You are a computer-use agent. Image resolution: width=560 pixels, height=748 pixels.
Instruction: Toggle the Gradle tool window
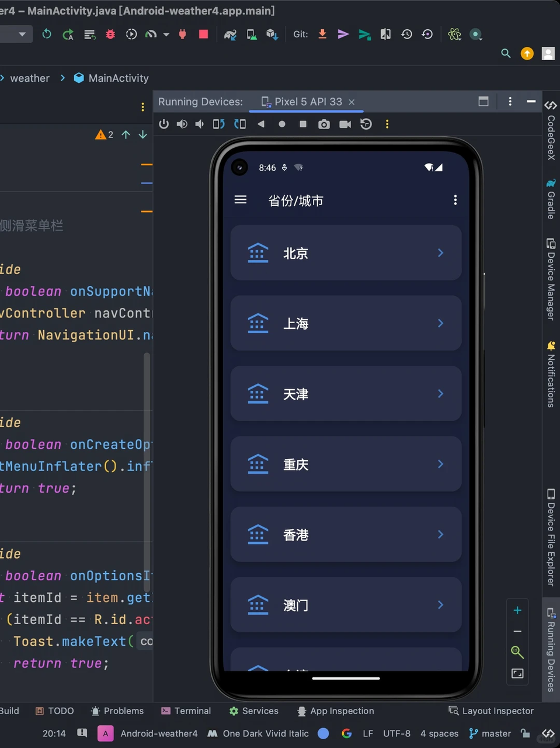(x=551, y=199)
